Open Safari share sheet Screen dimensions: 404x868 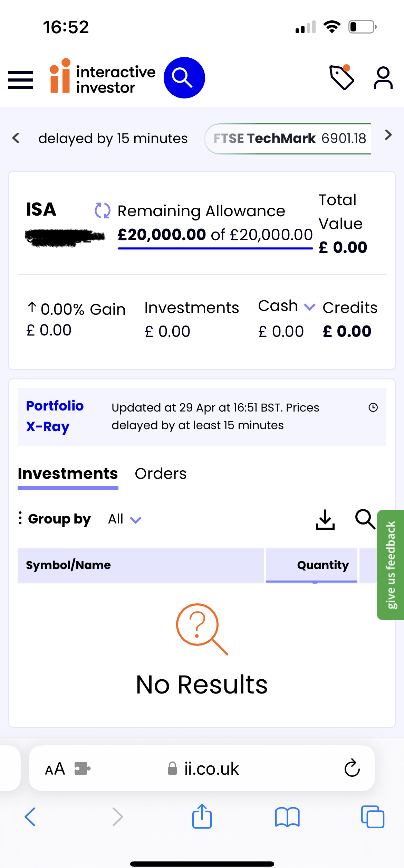[202, 817]
